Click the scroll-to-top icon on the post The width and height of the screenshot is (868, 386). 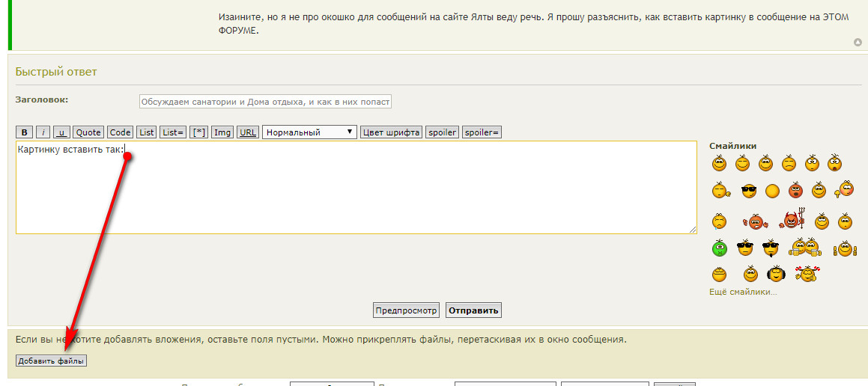coord(858,43)
